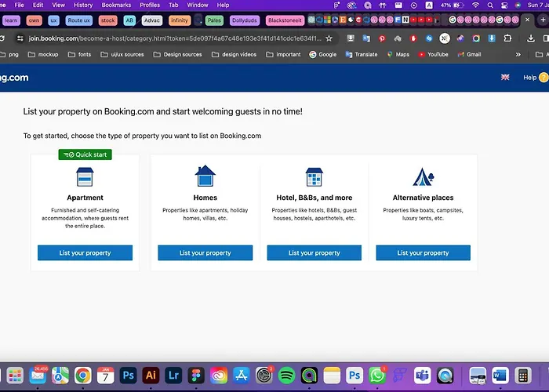
Task: List your property under Hotel, B&Bs
Action: click(x=314, y=252)
